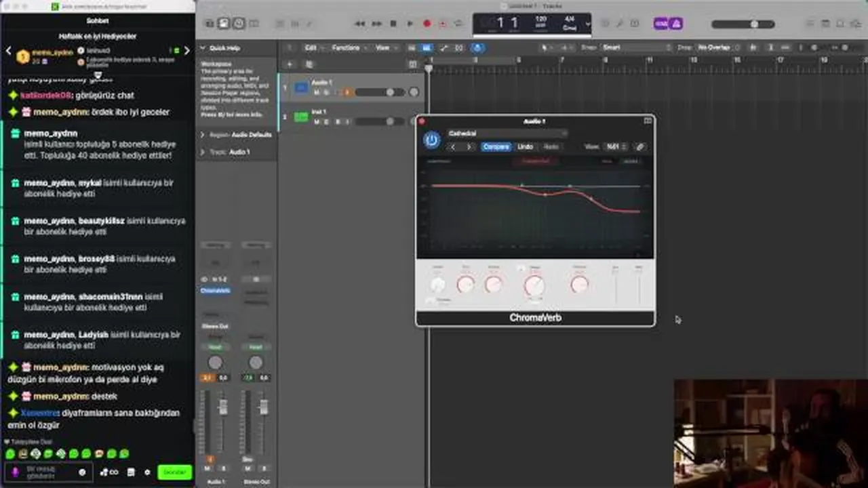Click the ChromaVerb link icon
Screen dimensions: 868x488
639,147
